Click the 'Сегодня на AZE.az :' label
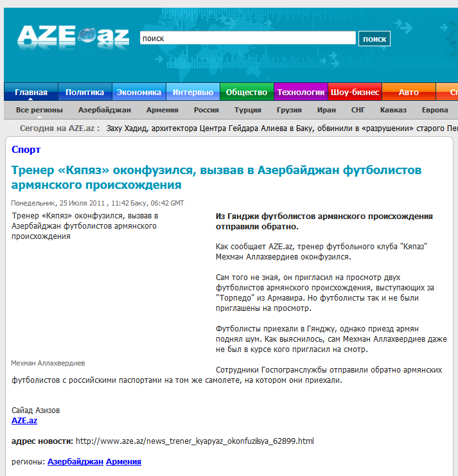458x476 pixels. pos(60,128)
